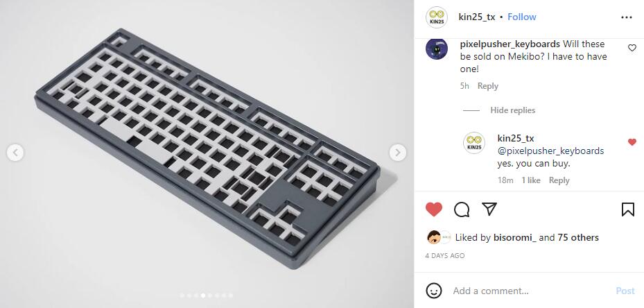
Task: Go to previous photo arrow
Action: [x=15, y=153]
